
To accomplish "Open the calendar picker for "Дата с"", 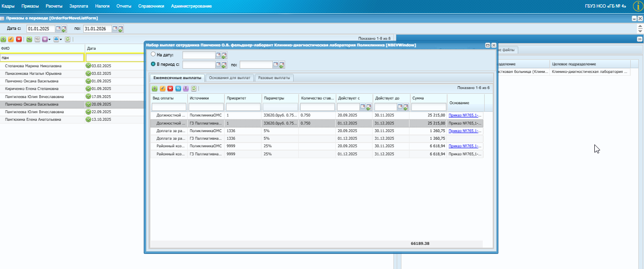I will click(59, 29).
